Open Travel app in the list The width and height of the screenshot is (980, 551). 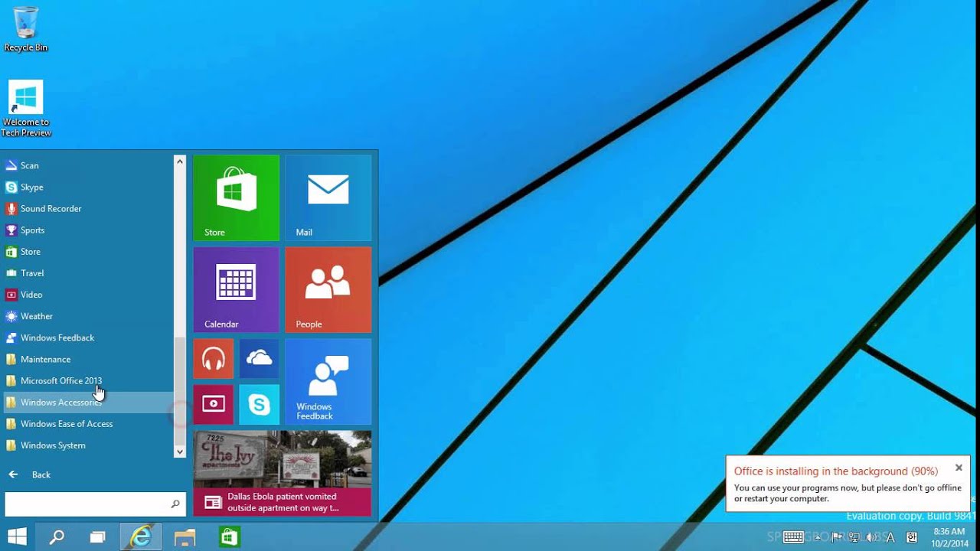point(87,272)
